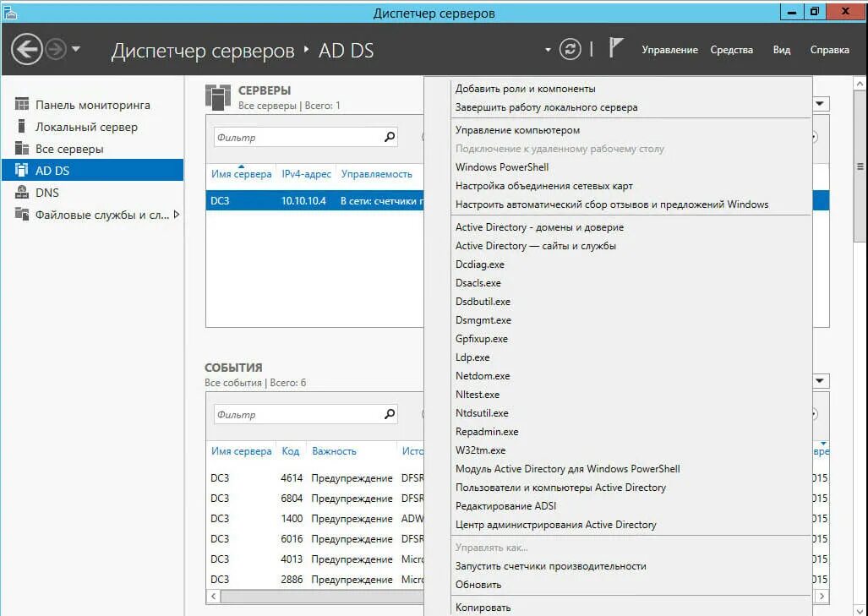Select Локальный сервер in sidebar
Viewport: 868px width, 616px height.
click(92, 127)
